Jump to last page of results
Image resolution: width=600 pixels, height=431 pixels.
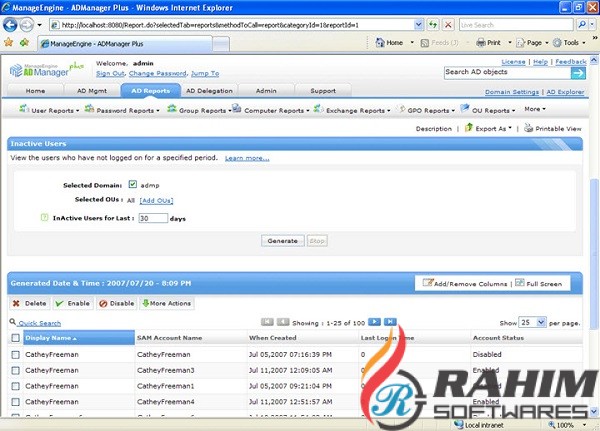click(x=390, y=322)
